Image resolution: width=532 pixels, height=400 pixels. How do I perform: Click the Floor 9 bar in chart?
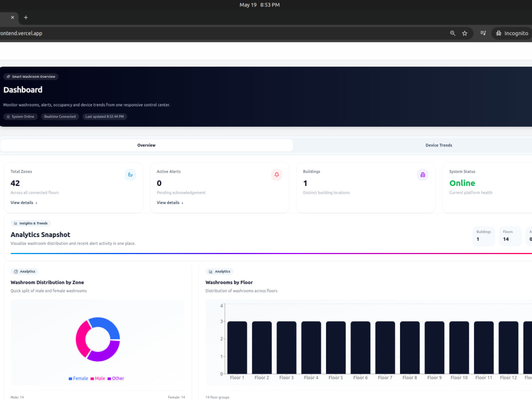pyautogui.click(x=434, y=347)
